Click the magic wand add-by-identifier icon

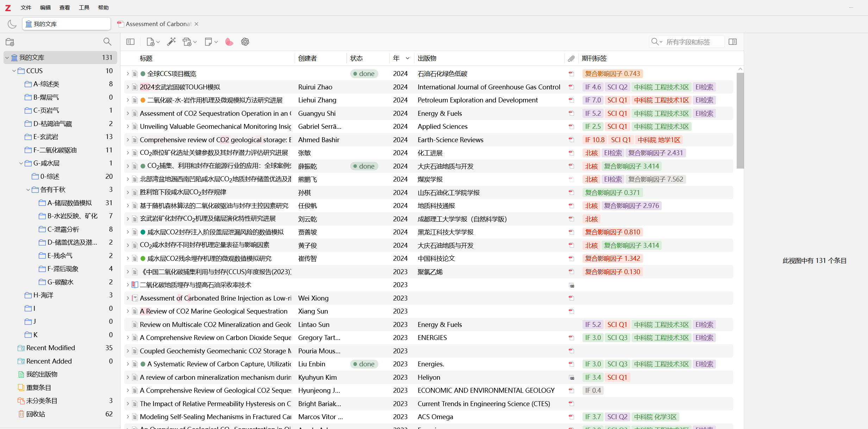(x=171, y=42)
